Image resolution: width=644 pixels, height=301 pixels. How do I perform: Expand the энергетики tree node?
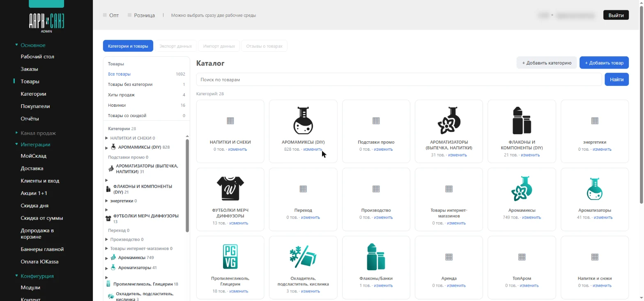tap(107, 201)
